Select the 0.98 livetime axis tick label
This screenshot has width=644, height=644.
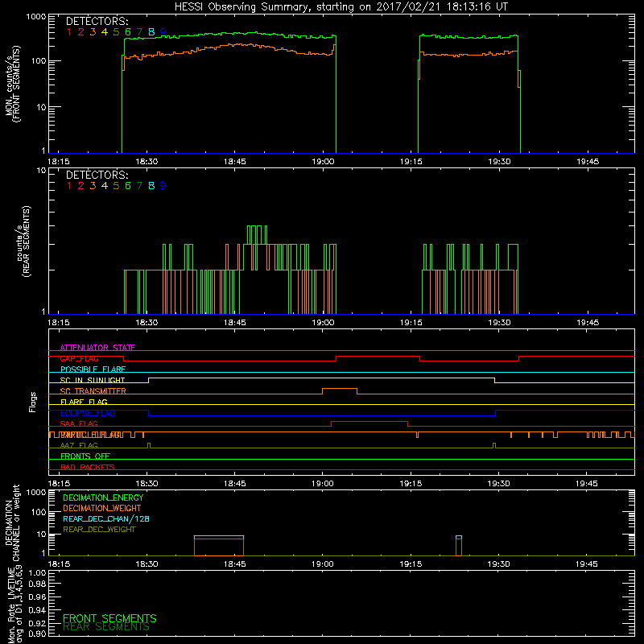(37, 584)
